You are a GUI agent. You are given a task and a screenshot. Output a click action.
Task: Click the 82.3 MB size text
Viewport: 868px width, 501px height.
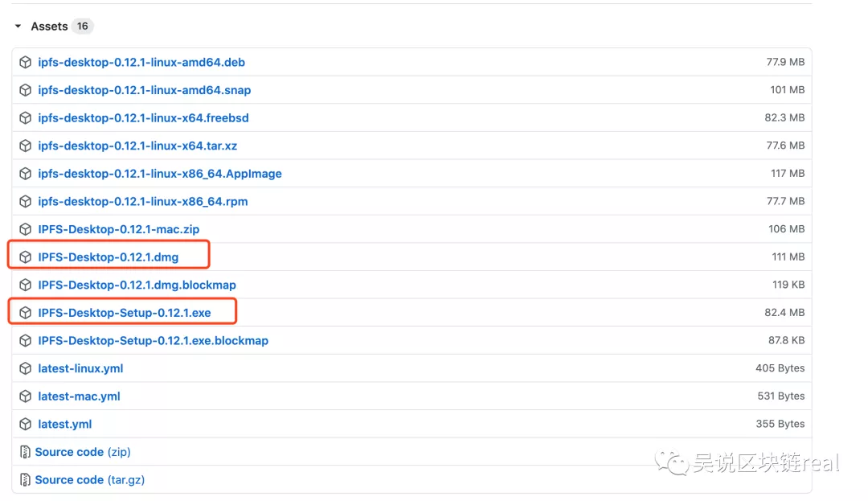point(784,118)
